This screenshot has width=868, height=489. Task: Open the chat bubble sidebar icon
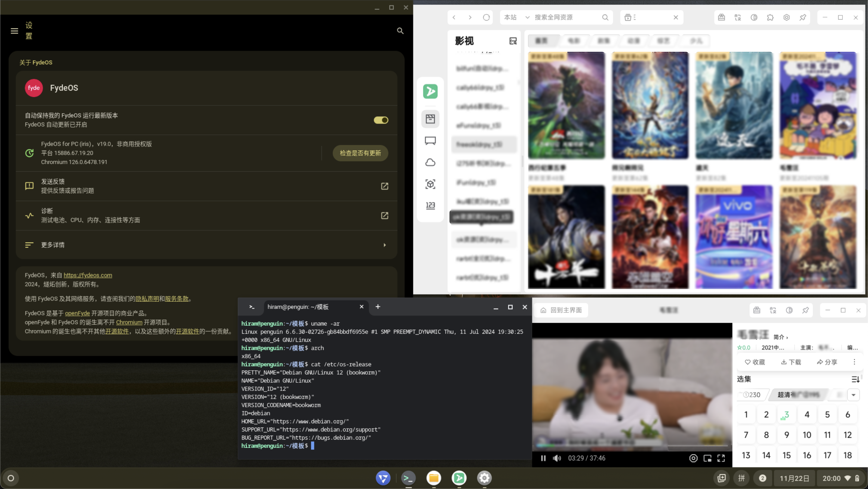[x=430, y=141]
